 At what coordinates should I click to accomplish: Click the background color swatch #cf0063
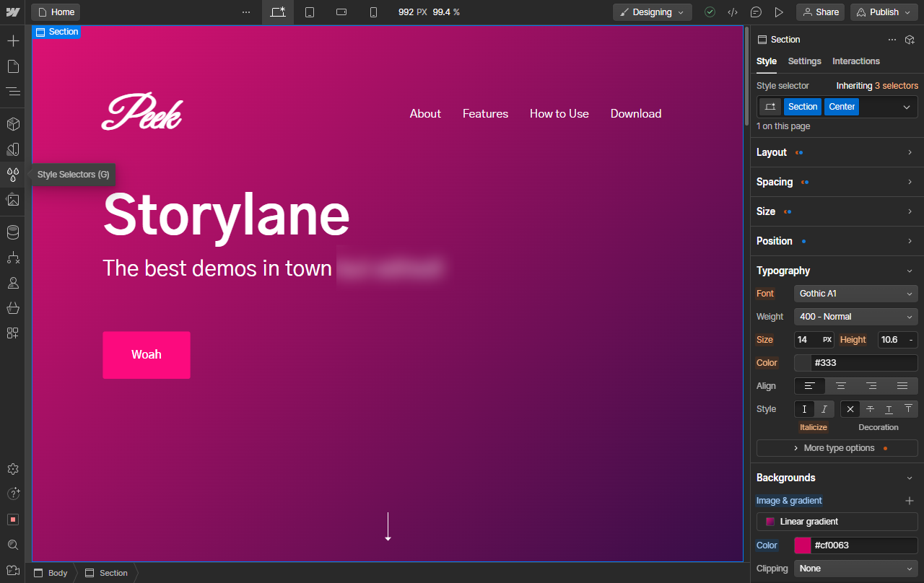[x=803, y=545]
